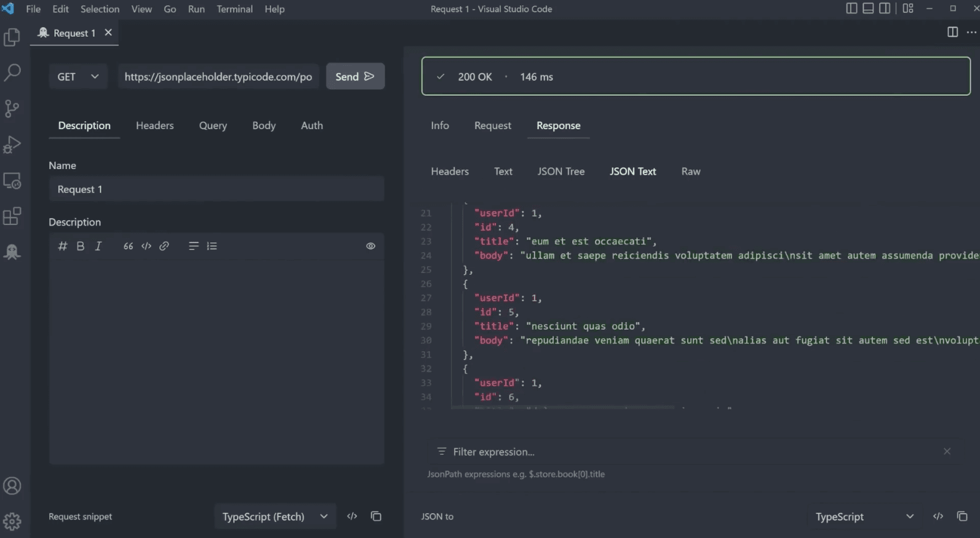Switch to the Description request tab
The width and height of the screenshot is (980, 538).
click(84, 125)
